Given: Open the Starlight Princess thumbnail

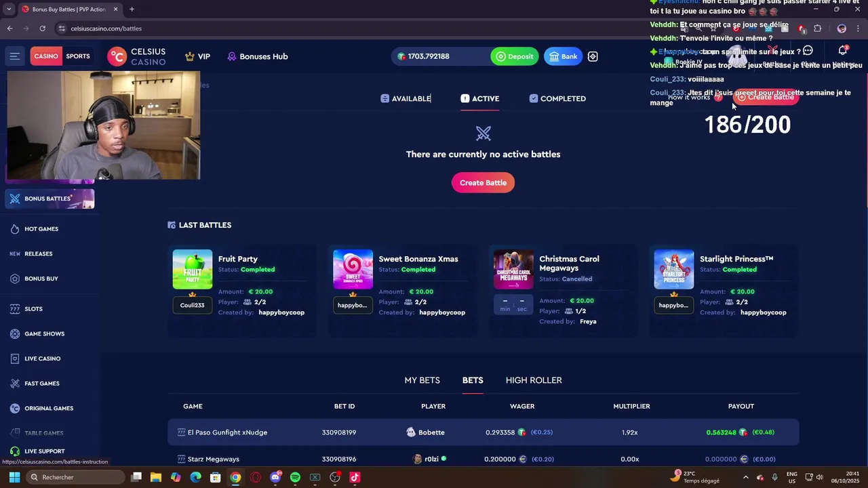Looking at the screenshot, I should (674, 269).
